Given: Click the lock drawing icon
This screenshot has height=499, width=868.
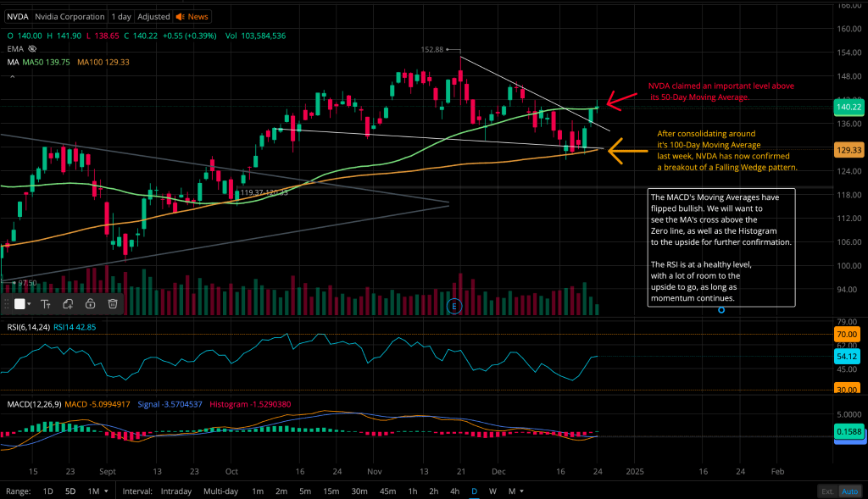Looking at the screenshot, I should pyautogui.click(x=90, y=303).
